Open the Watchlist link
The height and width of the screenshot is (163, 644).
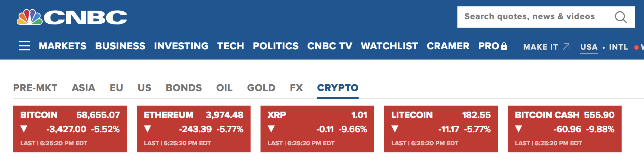389,46
